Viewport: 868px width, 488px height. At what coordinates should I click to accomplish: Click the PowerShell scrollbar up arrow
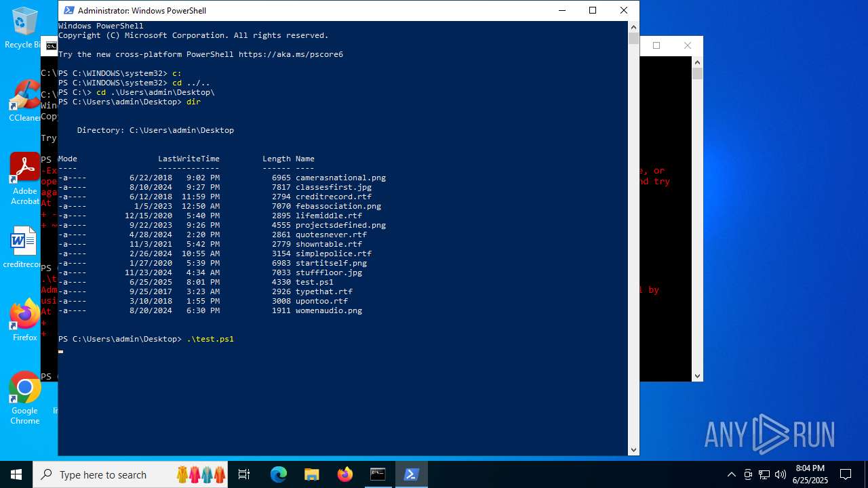(634, 26)
